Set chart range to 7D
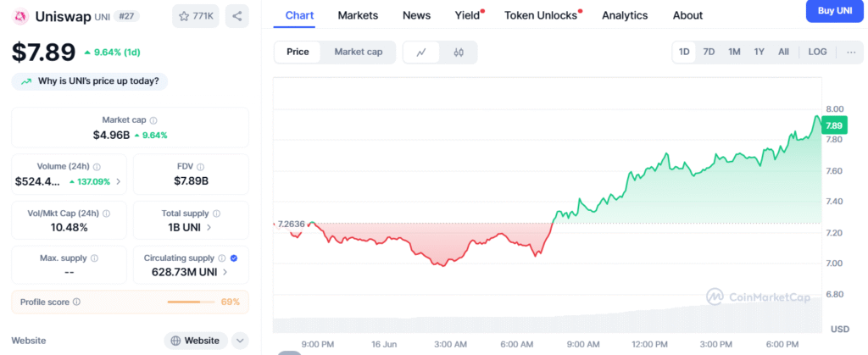The width and height of the screenshot is (868, 355). [x=709, y=52]
